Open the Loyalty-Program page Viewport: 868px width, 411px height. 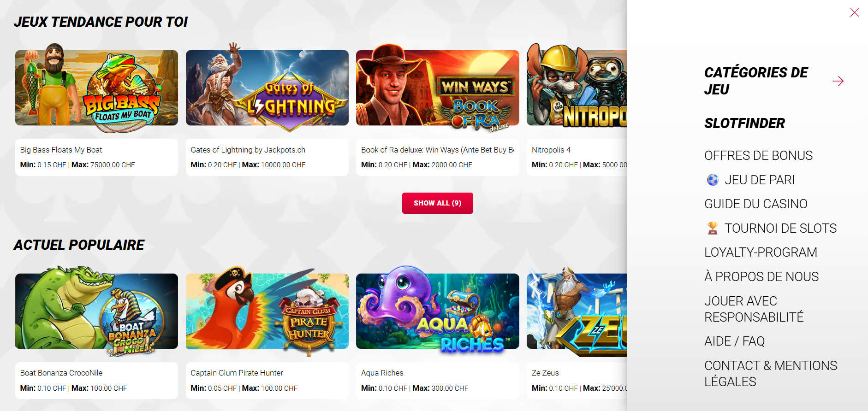pos(761,252)
